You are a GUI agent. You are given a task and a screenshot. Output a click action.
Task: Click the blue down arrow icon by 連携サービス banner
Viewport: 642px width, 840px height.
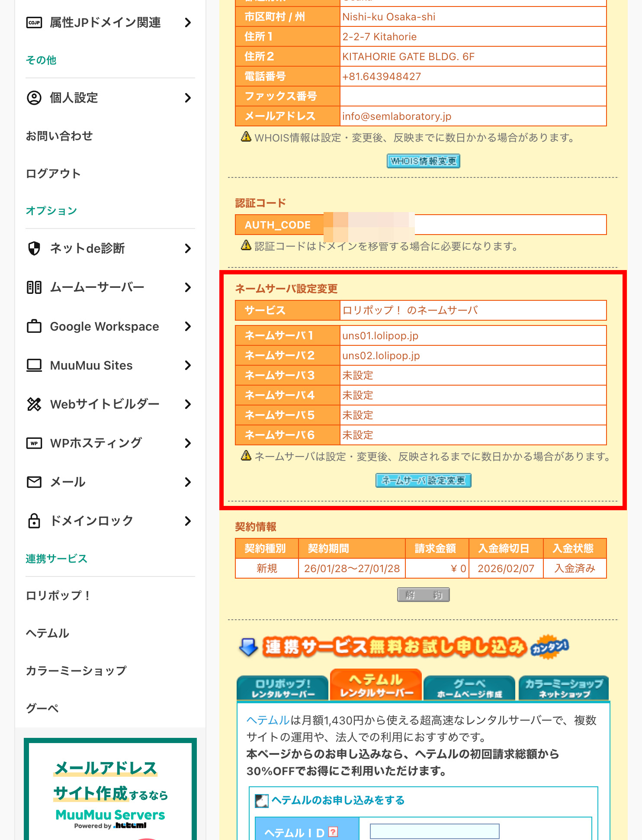[249, 647]
